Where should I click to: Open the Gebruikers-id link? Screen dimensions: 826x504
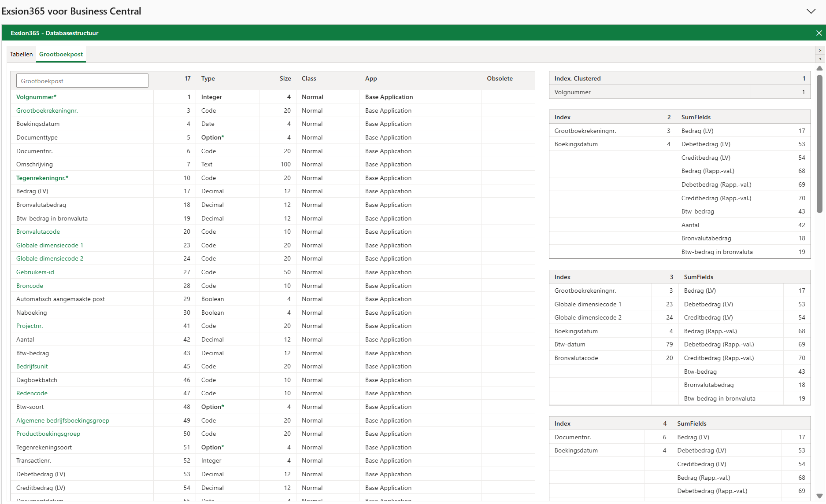35,272
